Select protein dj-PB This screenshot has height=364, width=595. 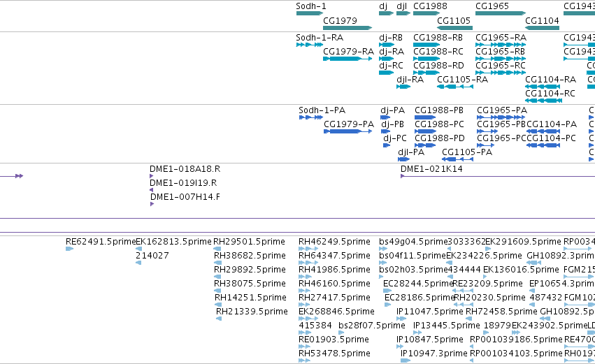click(x=385, y=131)
